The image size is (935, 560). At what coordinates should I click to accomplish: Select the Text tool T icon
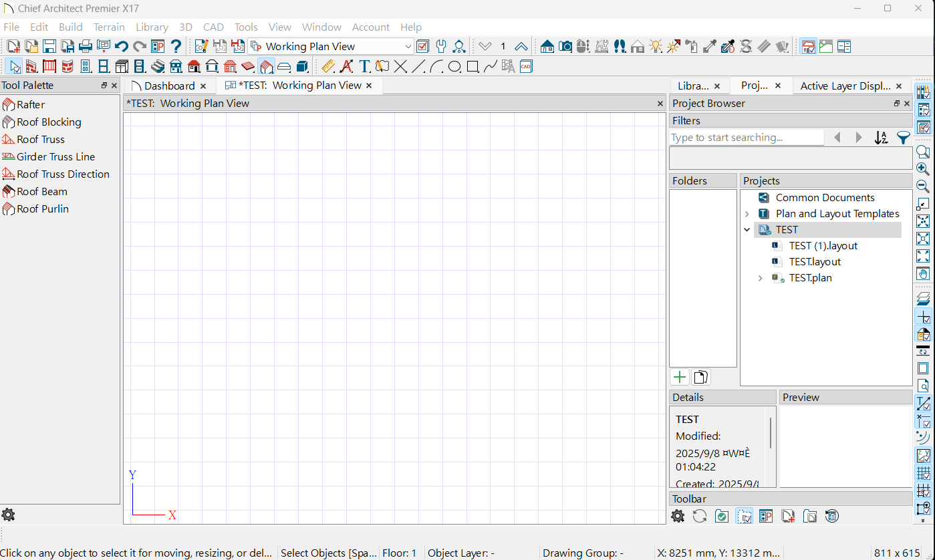(364, 66)
